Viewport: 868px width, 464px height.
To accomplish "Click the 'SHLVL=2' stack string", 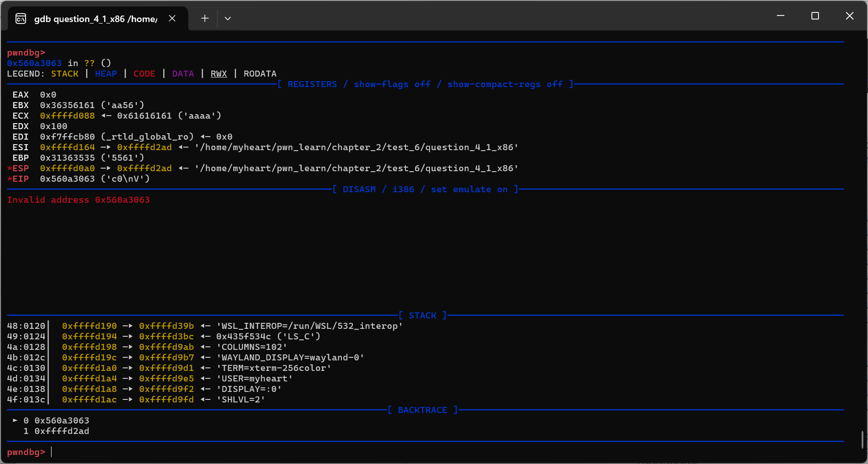I will (241, 399).
